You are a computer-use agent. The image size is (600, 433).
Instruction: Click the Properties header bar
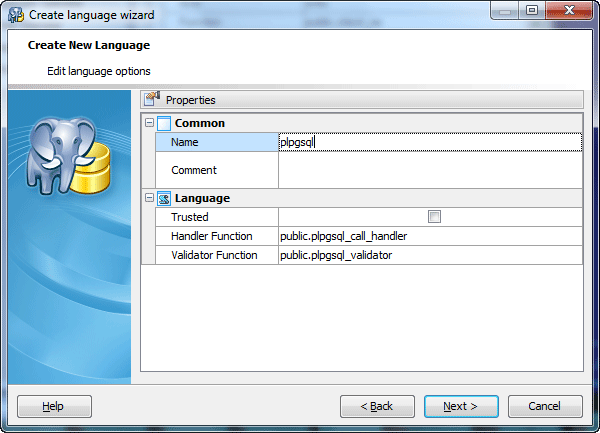(x=362, y=99)
